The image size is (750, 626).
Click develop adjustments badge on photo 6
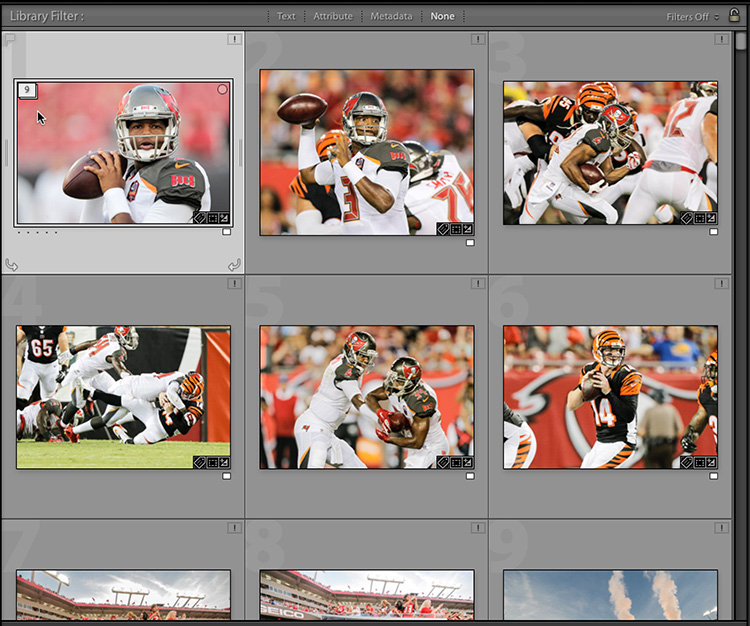[711, 462]
